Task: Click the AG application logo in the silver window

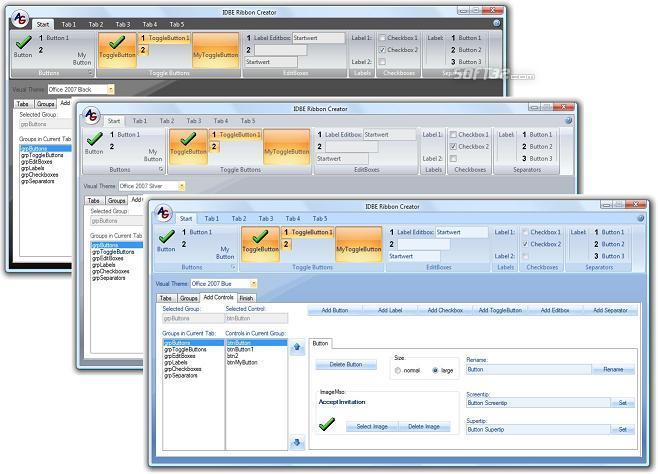Action: (91, 115)
